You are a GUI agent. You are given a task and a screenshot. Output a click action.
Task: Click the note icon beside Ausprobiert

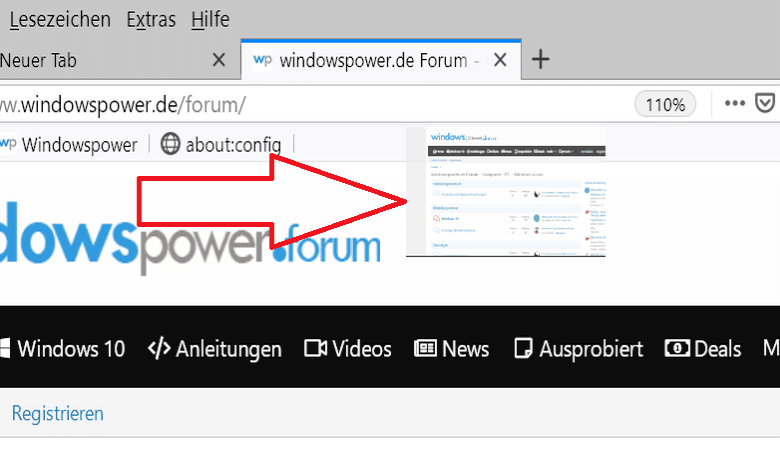[523, 348]
